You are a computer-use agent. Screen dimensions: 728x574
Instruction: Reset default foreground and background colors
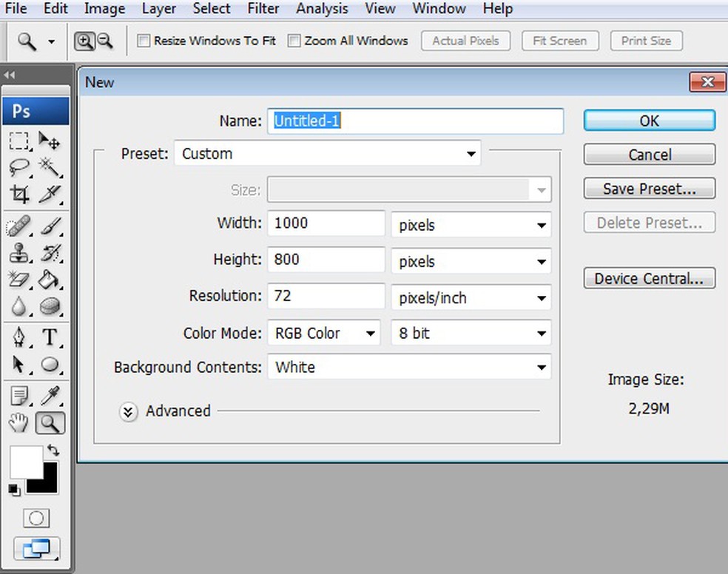(x=14, y=490)
